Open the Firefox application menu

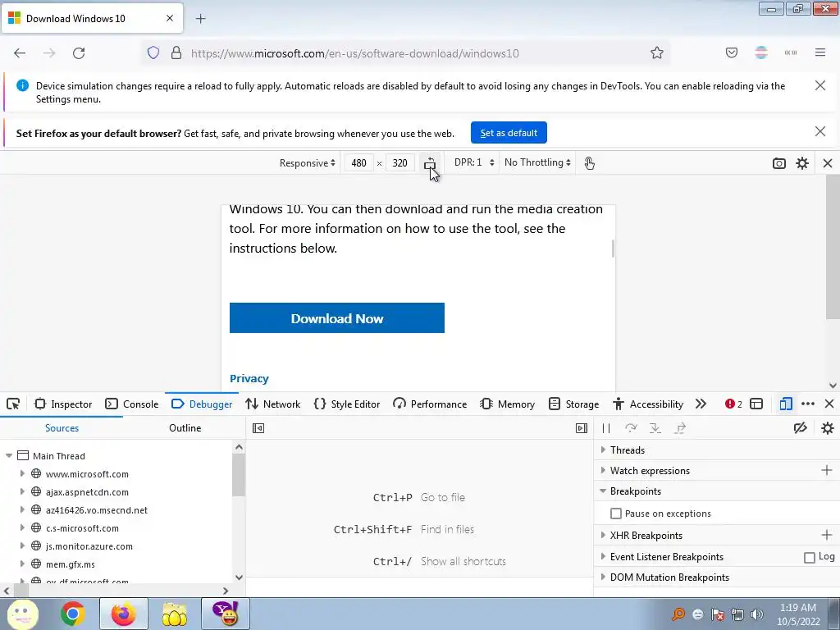coord(819,53)
